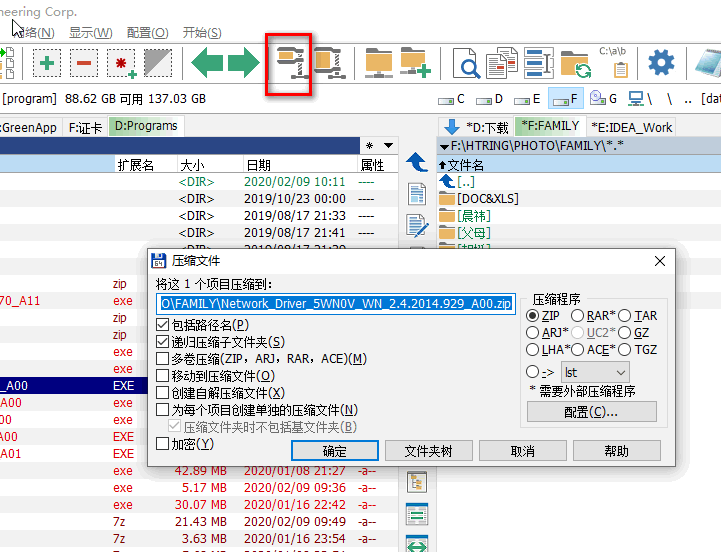The image size is (721, 552).
Task: Click the [..] parent directory entry
Action: coord(457,182)
